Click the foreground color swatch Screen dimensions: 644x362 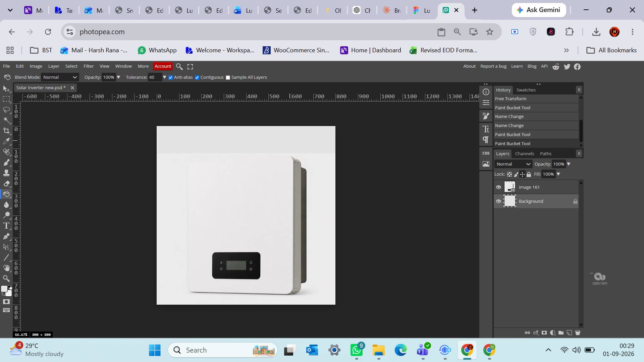pos(4,289)
